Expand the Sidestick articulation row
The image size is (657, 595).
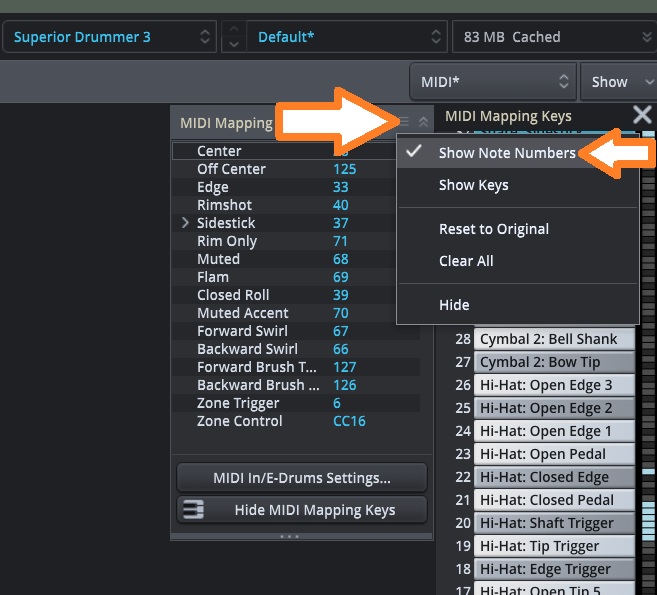click(x=185, y=223)
